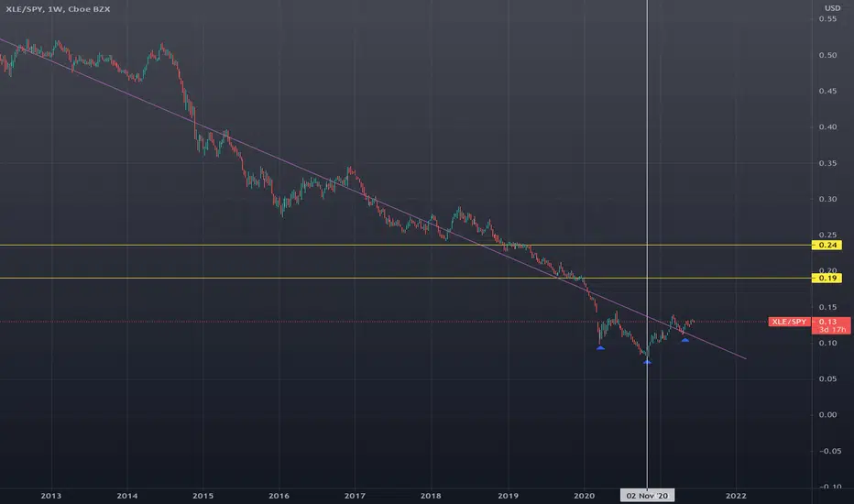Click the 2015 label on the time axis
Viewport: 854px width, 504px height.
[203, 495]
